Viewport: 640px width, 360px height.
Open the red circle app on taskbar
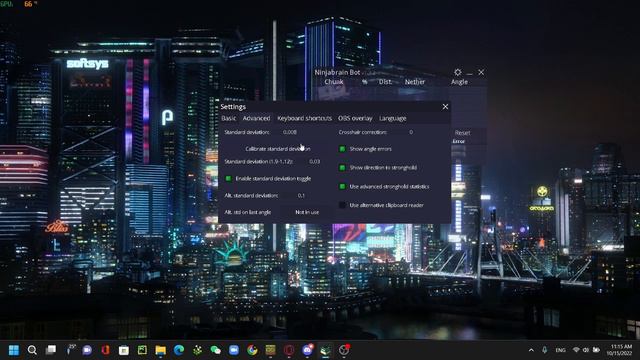289,350
